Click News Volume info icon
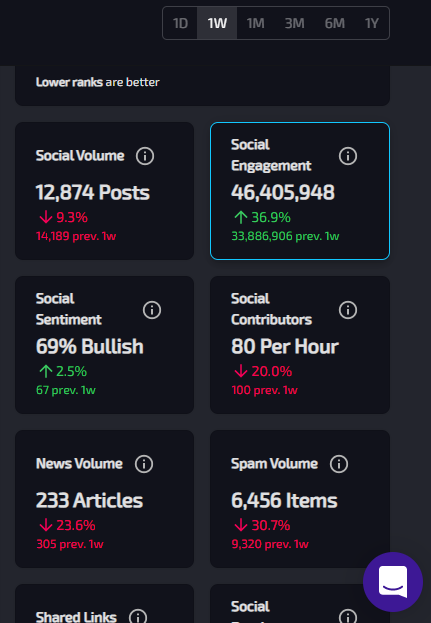The image size is (431, 623). coord(144,464)
